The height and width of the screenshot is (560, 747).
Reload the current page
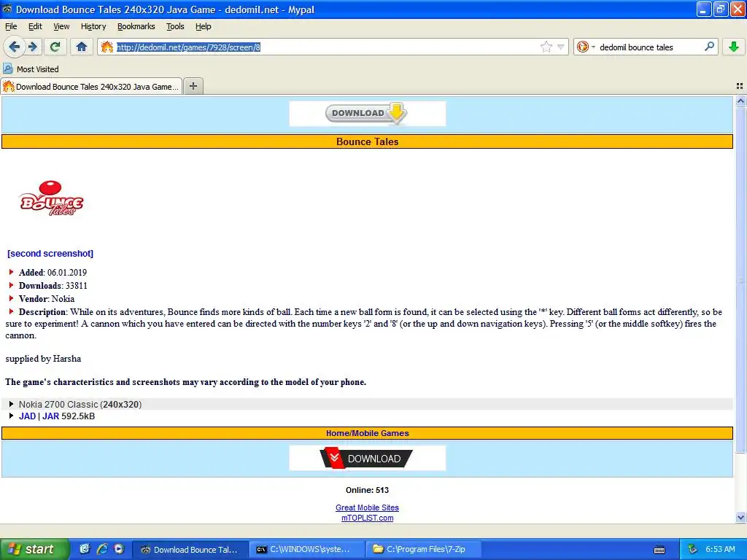tap(55, 47)
